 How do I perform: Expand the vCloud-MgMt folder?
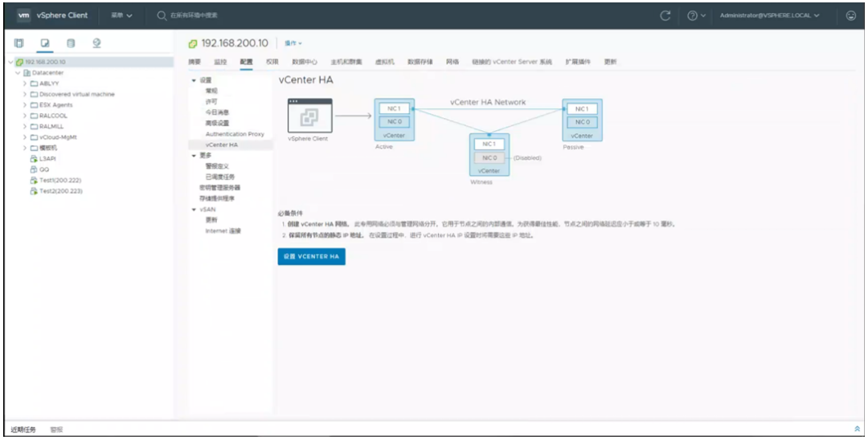pos(25,137)
